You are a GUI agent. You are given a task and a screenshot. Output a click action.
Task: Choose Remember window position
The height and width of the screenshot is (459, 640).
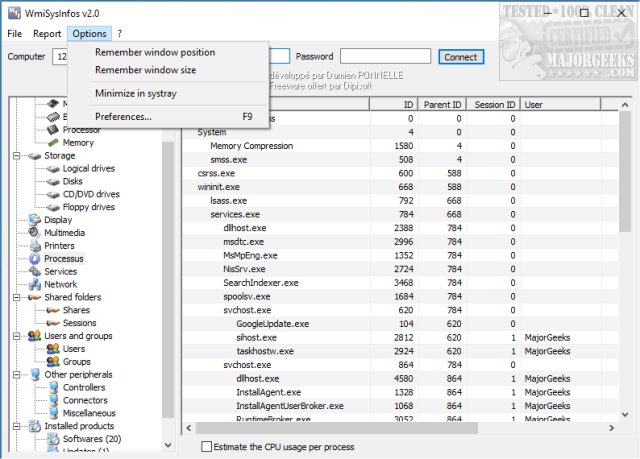168,52
